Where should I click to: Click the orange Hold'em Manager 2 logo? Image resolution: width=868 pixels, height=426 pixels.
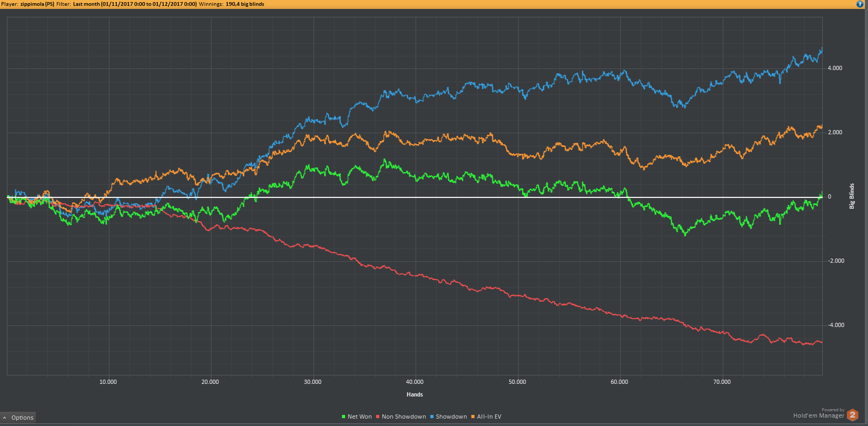pos(853,415)
